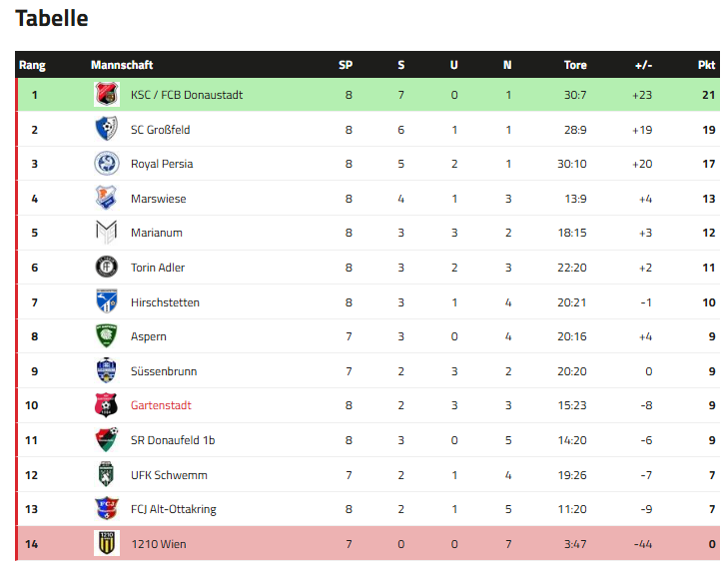
Task: Click the FCJ Alt-Ottakring crest
Action: point(106,509)
